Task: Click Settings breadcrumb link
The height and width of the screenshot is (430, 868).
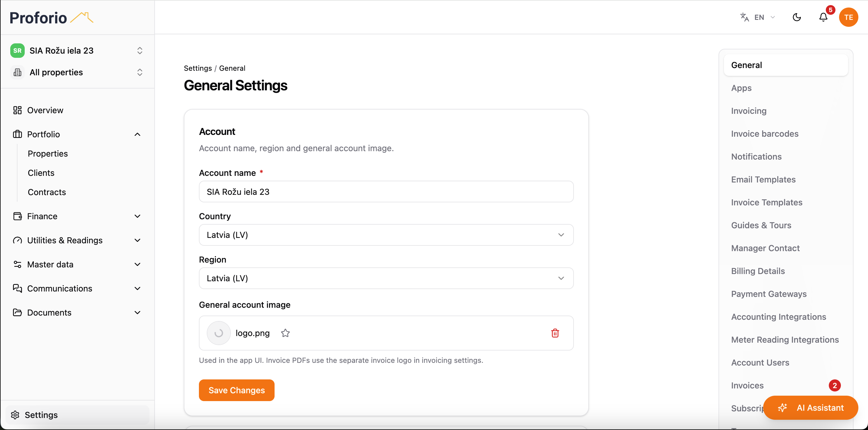Action: [198, 68]
